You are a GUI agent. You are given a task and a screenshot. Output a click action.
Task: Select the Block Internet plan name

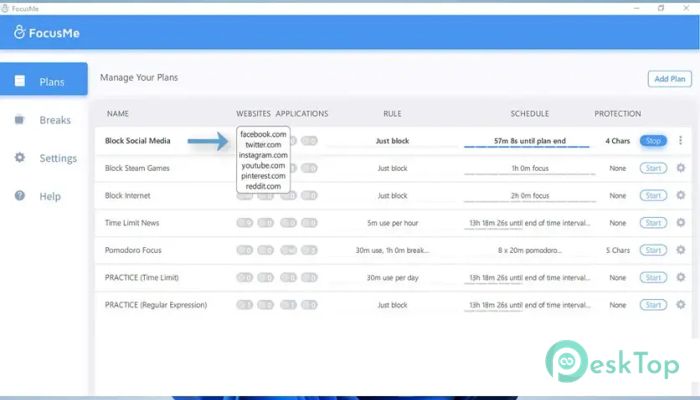(128, 196)
